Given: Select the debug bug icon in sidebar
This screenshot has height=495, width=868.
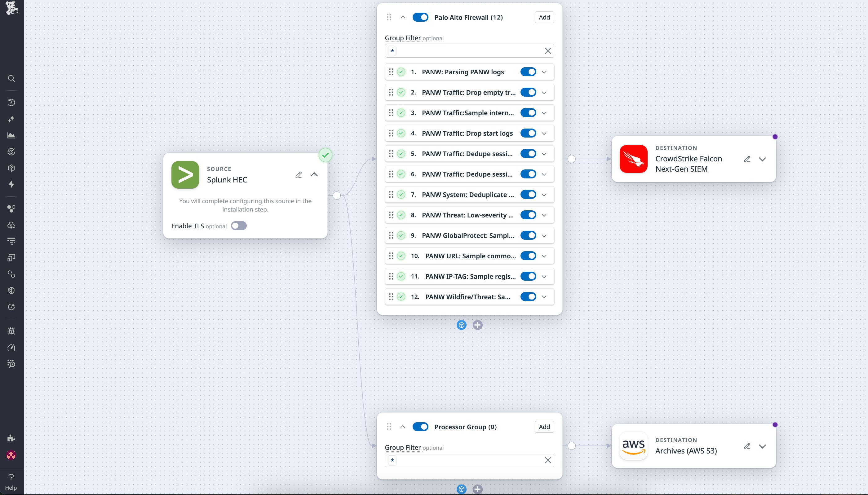Looking at the screenshot, I should coord(11,330).
